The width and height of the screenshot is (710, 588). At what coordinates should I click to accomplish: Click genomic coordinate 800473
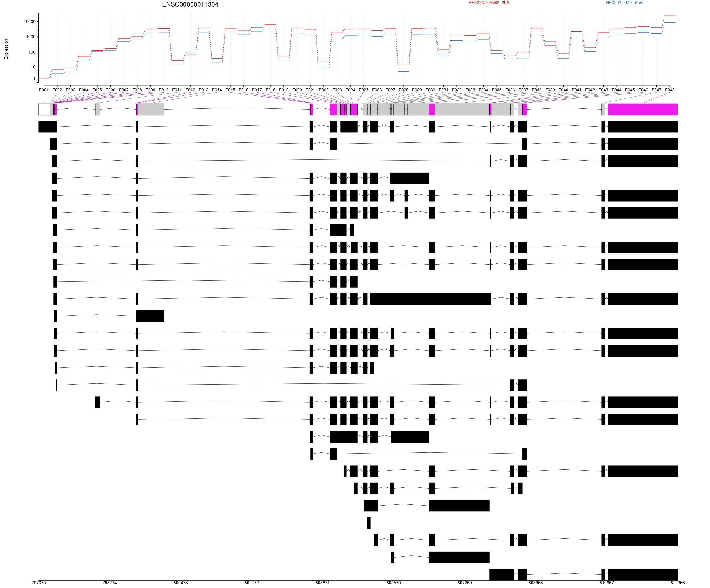pos(180,583)
